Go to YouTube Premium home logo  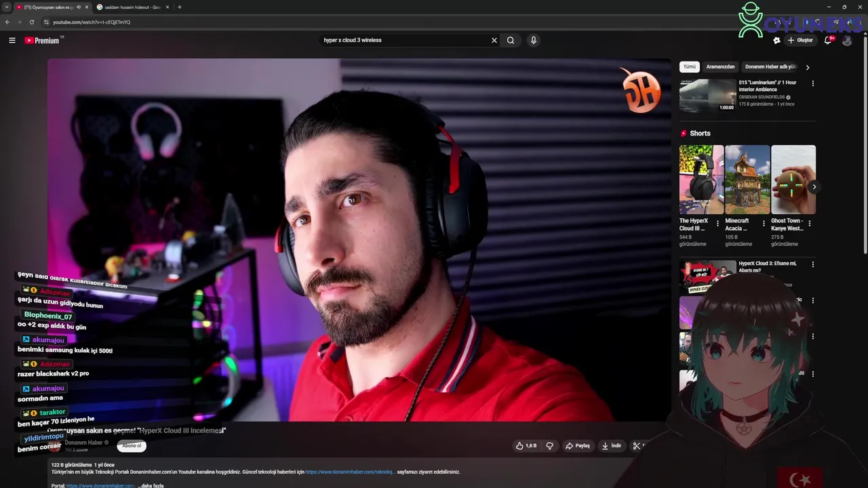pos(43,41)
